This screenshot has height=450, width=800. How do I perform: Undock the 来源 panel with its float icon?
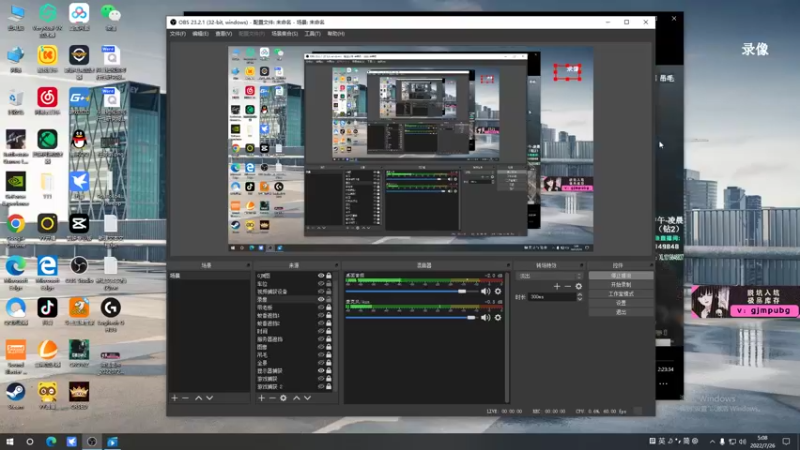(336, 265)
